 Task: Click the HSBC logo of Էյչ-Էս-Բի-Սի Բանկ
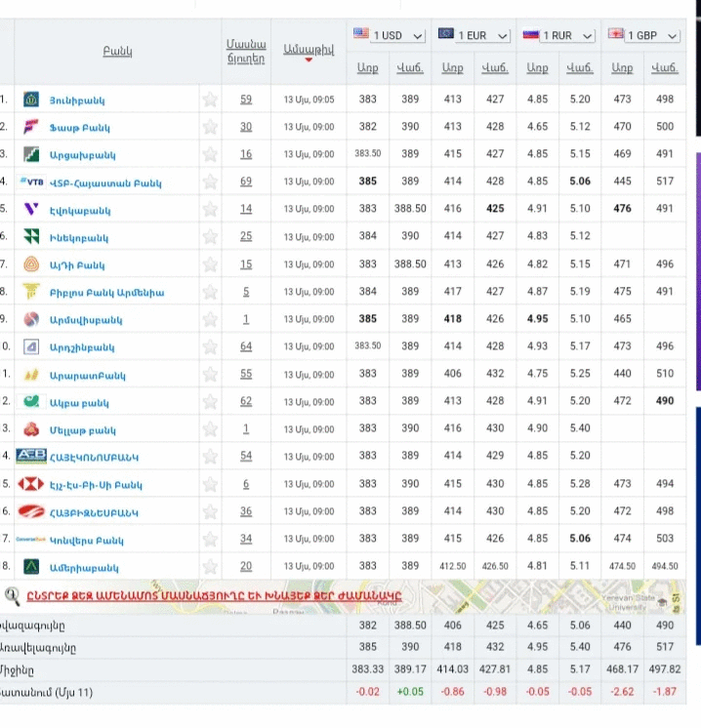click(31, 484)
